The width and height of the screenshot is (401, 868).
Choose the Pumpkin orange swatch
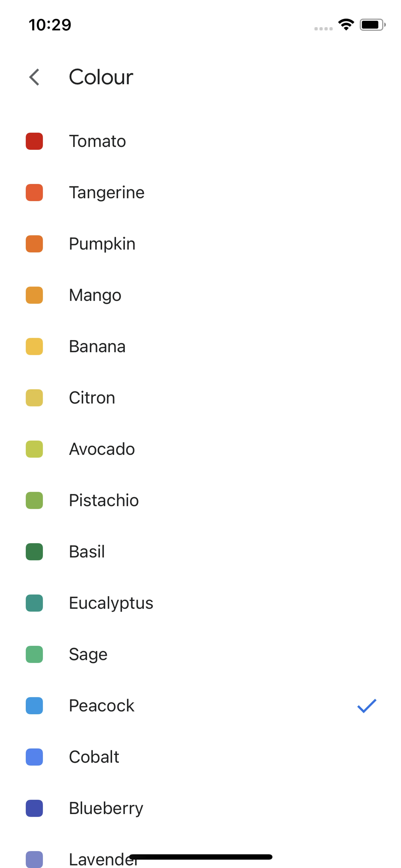click(x=34, y=244)
